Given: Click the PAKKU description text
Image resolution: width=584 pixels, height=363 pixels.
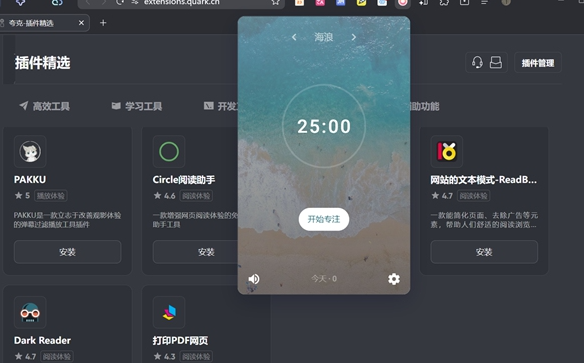Looking at the screenshot, I should click(x=67, y=220).
